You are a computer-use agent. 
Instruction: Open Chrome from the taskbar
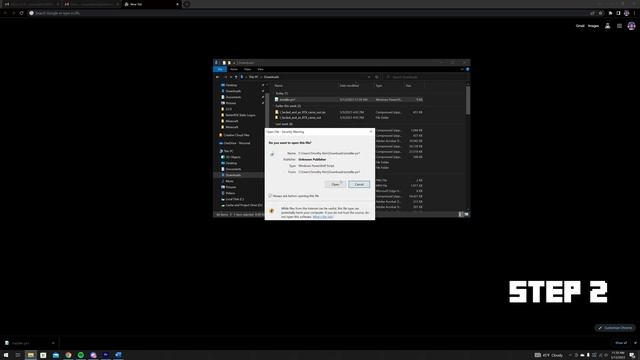(68, 355)
